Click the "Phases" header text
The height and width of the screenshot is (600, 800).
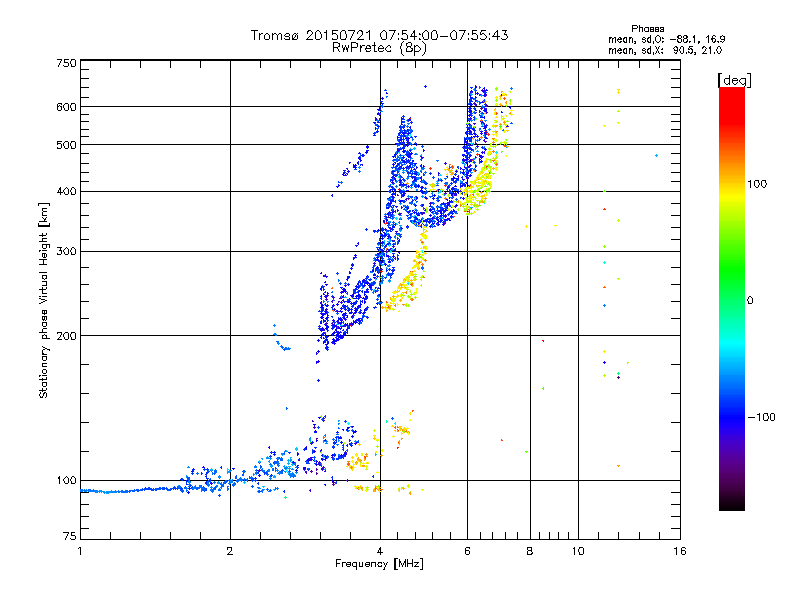point(647,29)
